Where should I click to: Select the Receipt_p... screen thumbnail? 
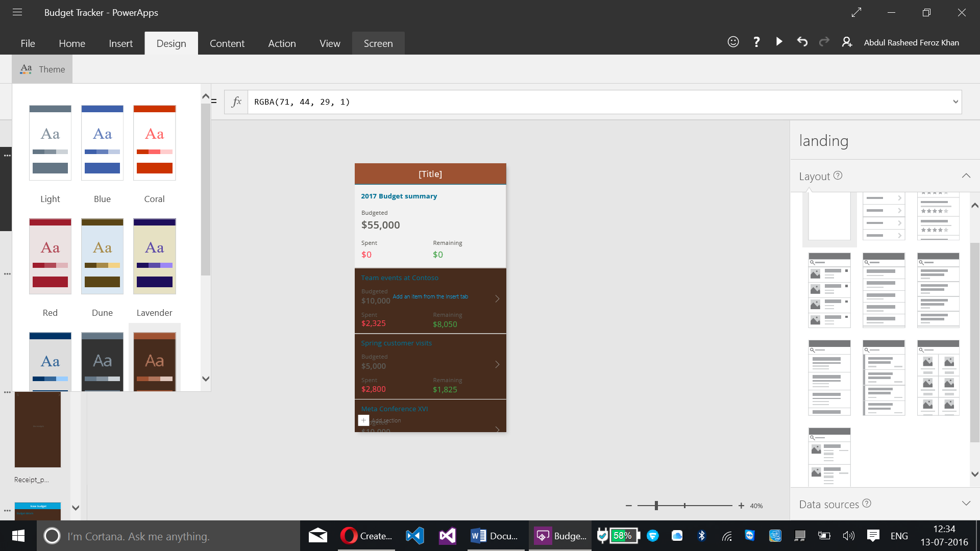[37, 429]
